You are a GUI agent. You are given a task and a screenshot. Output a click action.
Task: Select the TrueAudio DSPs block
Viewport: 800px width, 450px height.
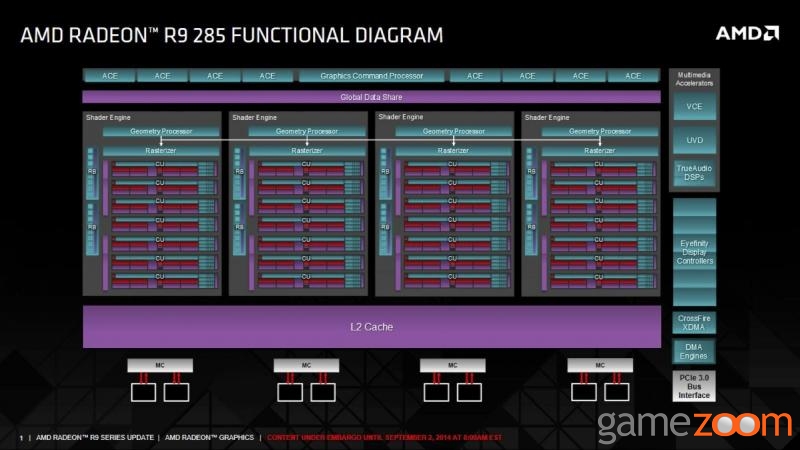coord(694,173)
